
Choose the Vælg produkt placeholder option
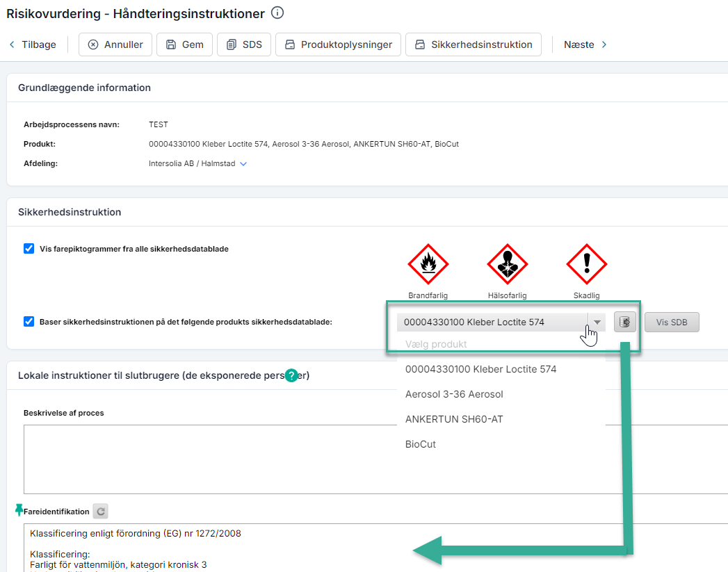click(x=501, y=344)
